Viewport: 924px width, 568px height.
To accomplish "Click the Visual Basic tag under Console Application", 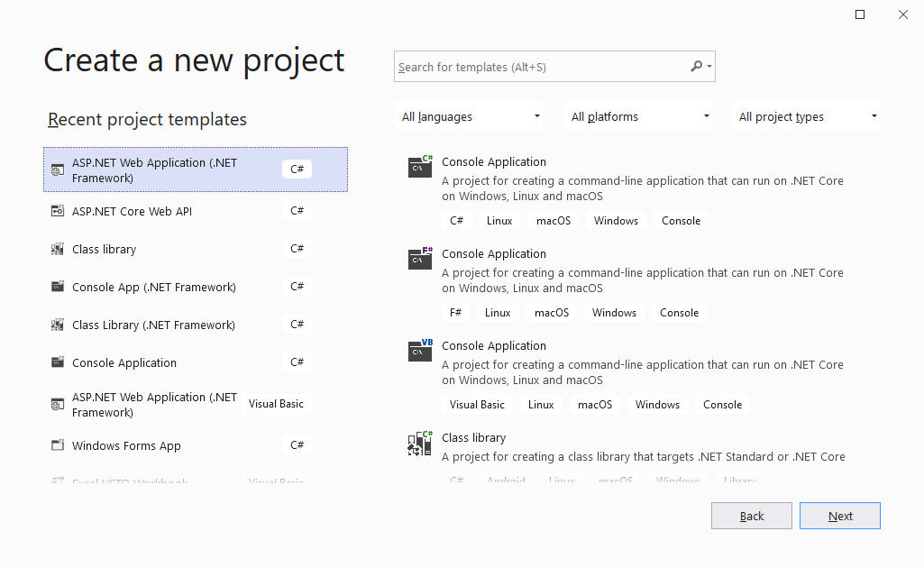I will pyautogui.click(x=477, y=405).
